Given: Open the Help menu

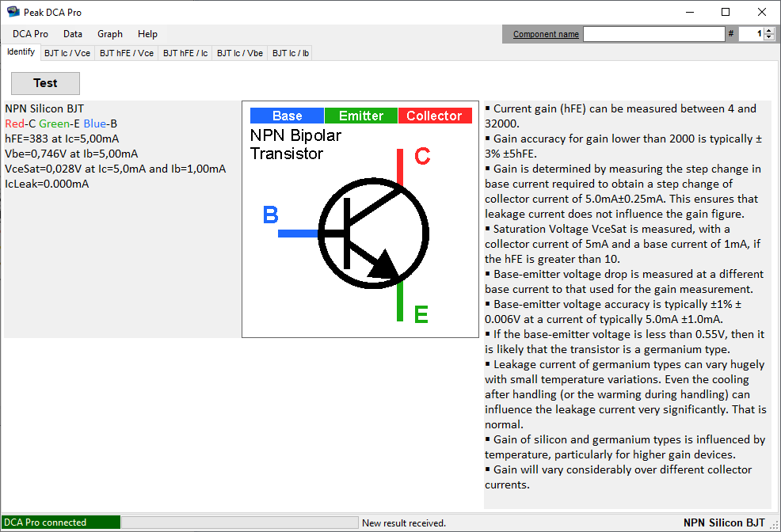Looking at the screenshot, I should (x=147, y=34).
